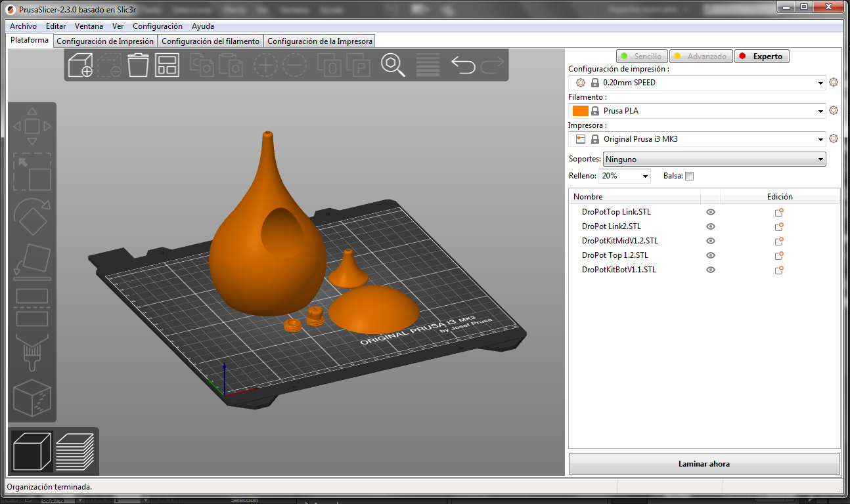Click the Arrange objects icon
The image size is (850, 504).
(x=167, y=66)
